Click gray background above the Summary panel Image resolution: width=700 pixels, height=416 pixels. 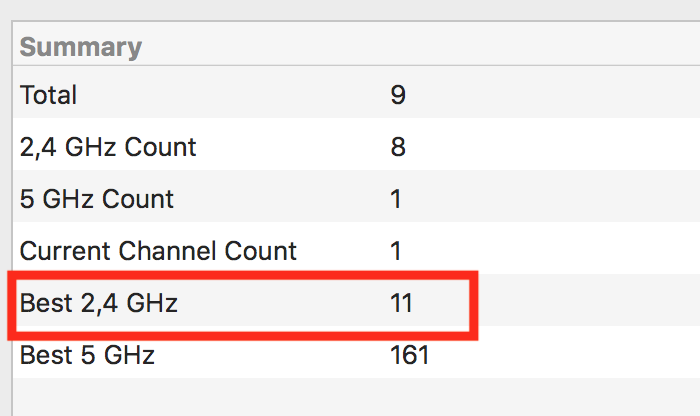click(350, 9)
